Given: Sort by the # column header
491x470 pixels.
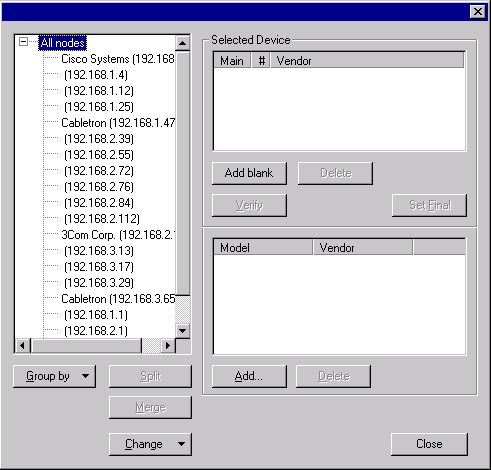Looking at the screenshot, I should point(261,61).
